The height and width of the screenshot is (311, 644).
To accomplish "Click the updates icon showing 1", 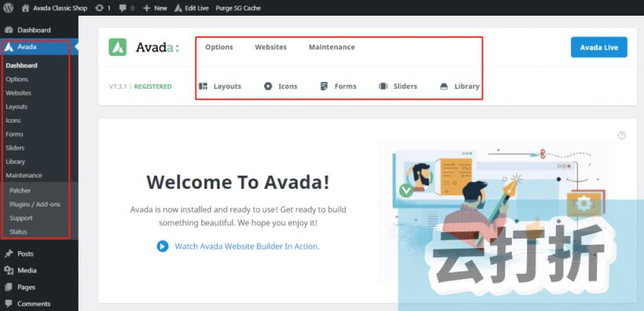I will pyautogui.click(x=103, y=8).
